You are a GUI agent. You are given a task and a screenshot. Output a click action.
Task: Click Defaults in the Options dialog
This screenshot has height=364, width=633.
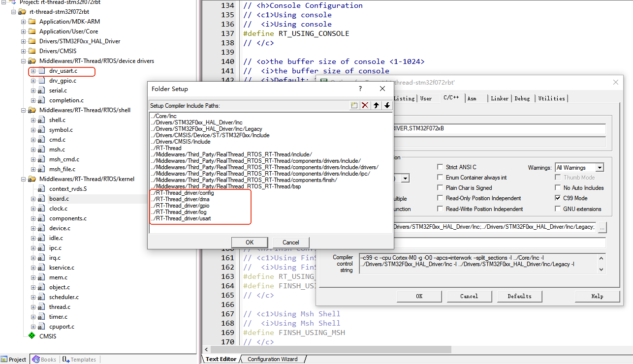point(519,296)
